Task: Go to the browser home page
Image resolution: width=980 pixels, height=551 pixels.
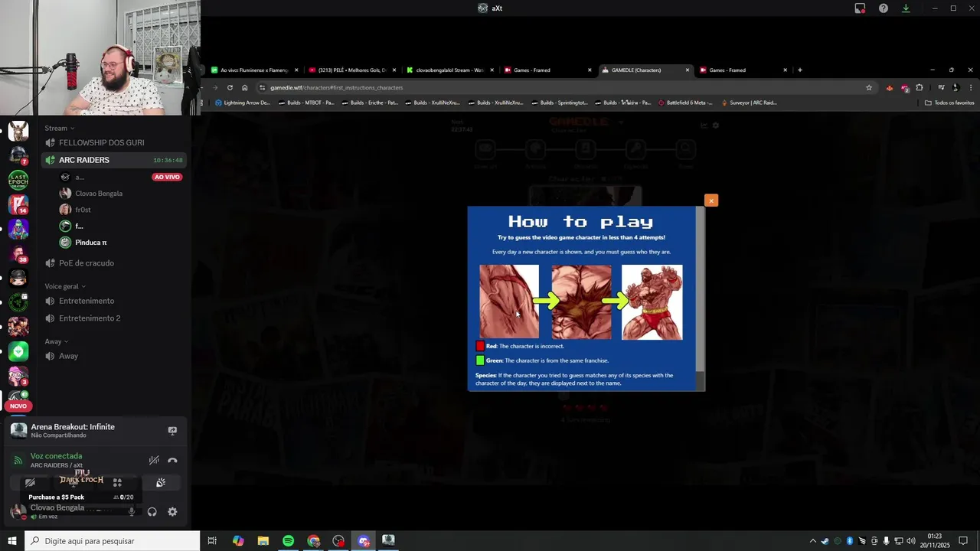Action: [245, 87]
